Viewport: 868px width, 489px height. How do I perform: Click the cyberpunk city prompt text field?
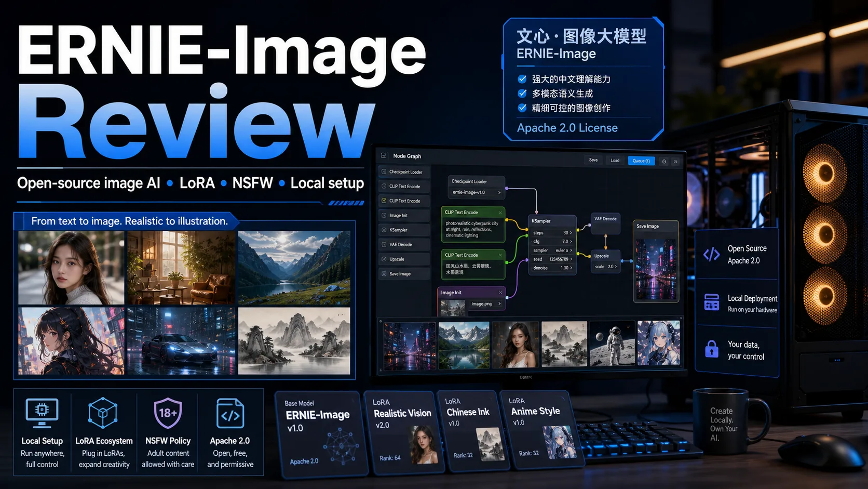472,230
